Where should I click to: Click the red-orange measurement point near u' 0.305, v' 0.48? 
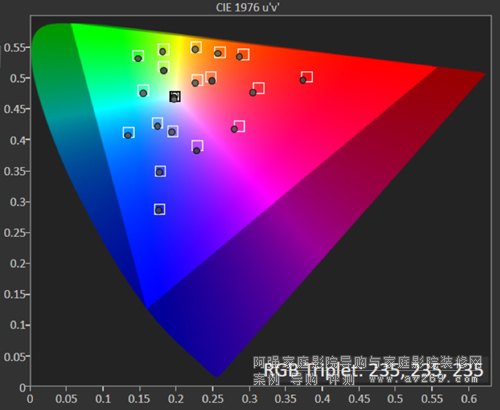[253, 92]
